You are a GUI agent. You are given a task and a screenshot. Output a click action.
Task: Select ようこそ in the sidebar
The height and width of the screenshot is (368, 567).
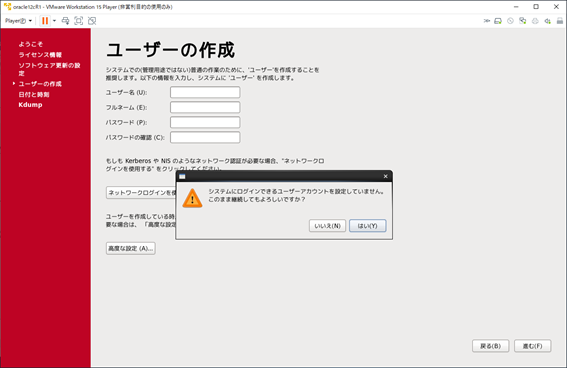(31, 44)
